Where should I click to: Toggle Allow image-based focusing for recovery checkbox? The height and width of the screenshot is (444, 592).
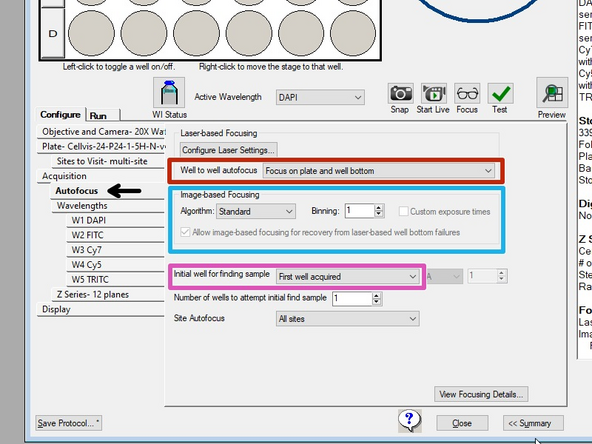pyautogui.click(x=185, y=232)
